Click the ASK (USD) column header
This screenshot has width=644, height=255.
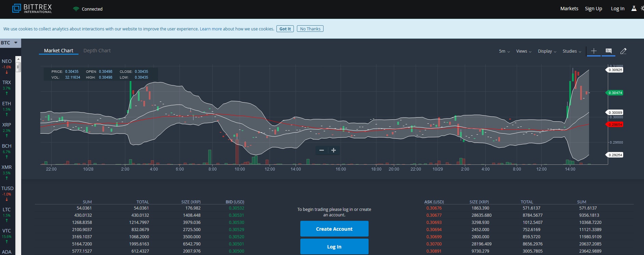click(434, 202)
